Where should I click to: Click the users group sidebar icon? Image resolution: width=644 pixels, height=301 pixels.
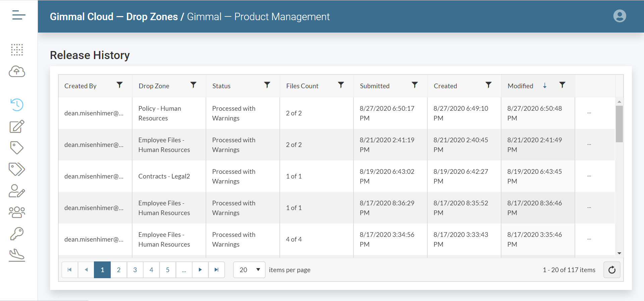[x=17, y=212]
